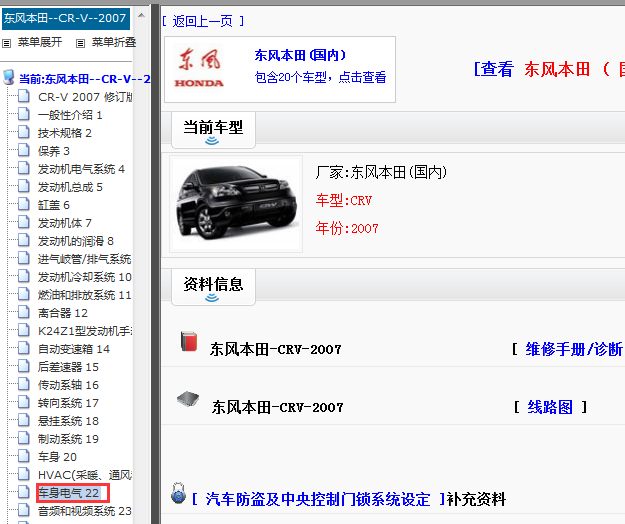This screenshot has width=625, height=524.
Task: Open tree item 进气歧管/排气系统
Action: (85, 259)
